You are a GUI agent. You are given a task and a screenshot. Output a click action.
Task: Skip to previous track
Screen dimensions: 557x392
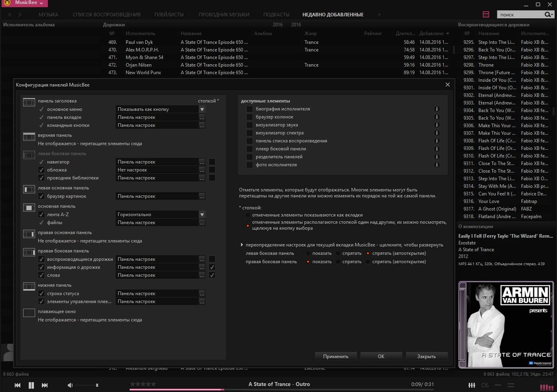18,385
